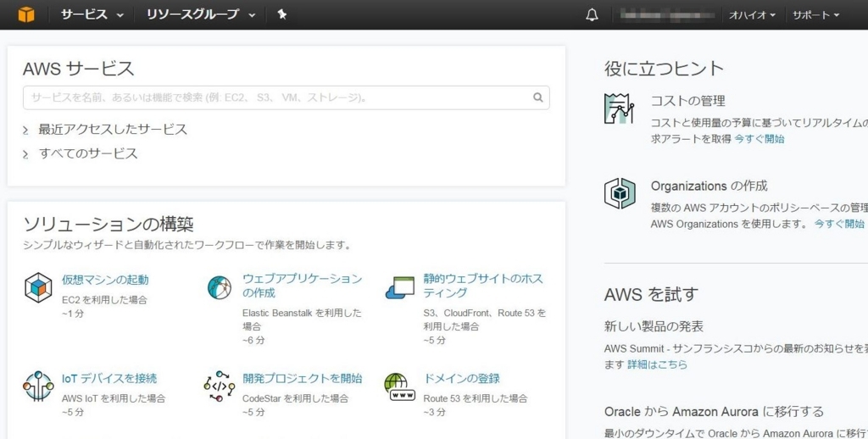Click the Route 53 www globe icon
The image size is (868, 439).
[x=399, y=386]
